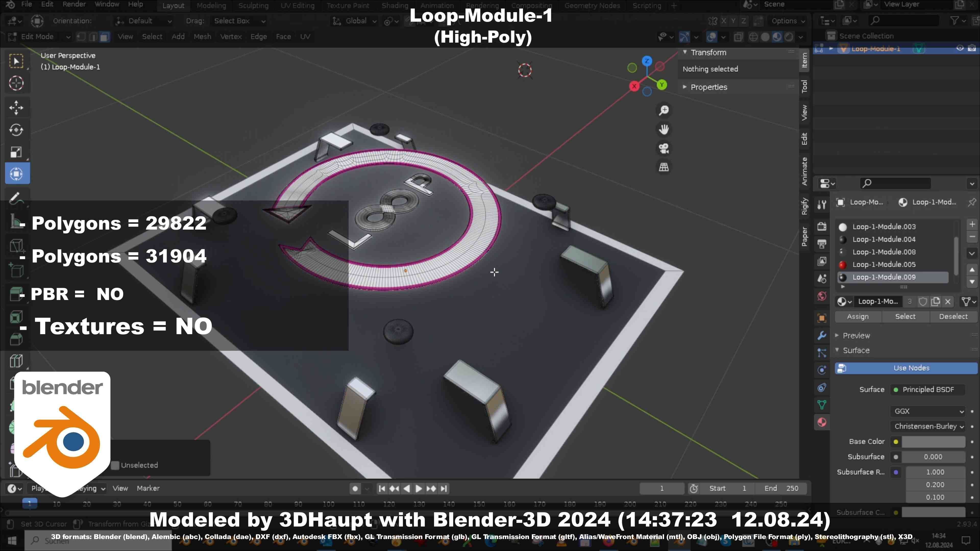
Task: Expand the Properties panel in sidebar
Action: [x=685, y=87]
